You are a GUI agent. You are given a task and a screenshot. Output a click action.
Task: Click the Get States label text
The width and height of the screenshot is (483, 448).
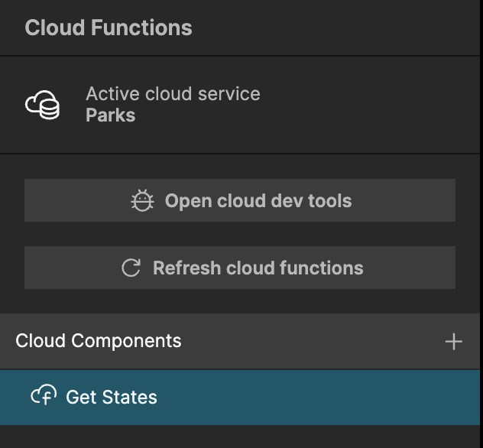click(x=112, y=398)
